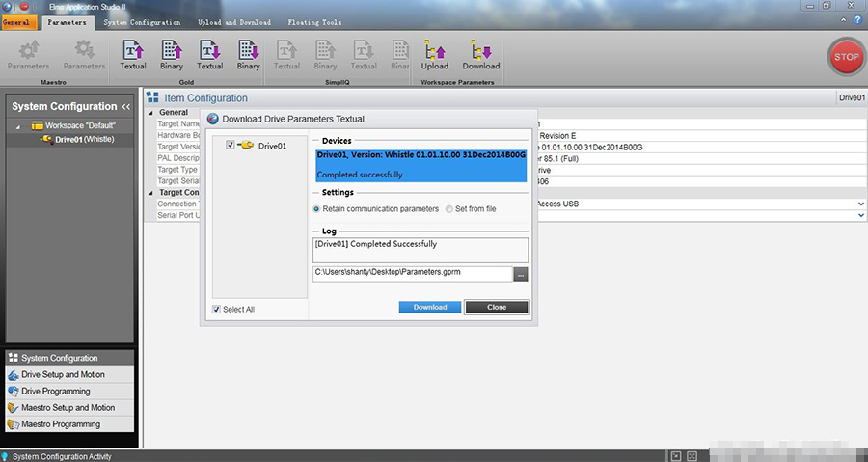This screenshot has height=462, width=868.
Task: Toggle the Select All checkbox
Action: click(x=216, y=310)
